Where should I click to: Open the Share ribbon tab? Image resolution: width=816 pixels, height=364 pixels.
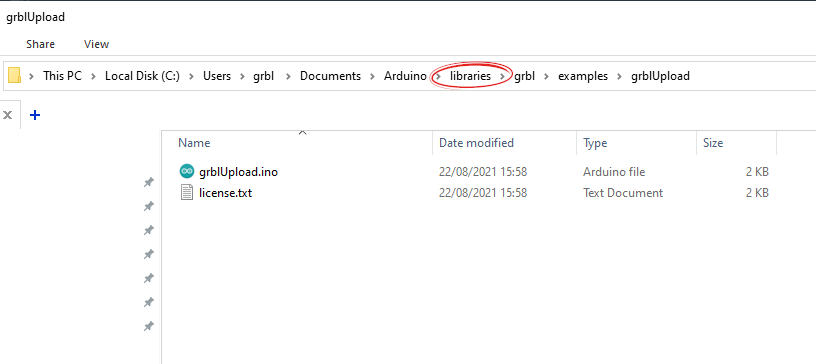click(41, 44)
